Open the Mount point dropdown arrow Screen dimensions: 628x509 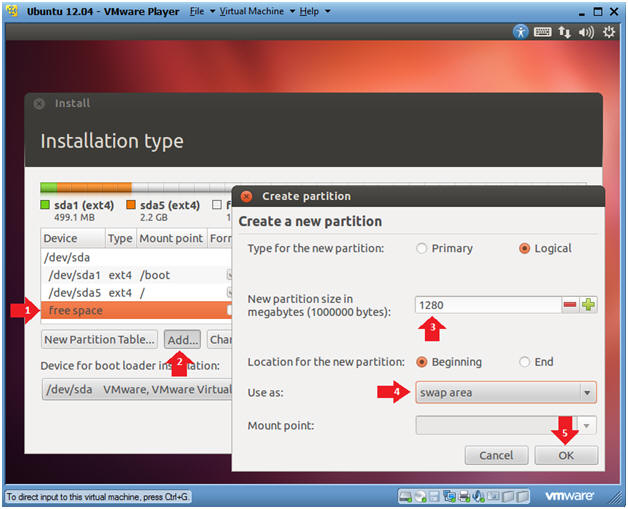pos(587,426)
